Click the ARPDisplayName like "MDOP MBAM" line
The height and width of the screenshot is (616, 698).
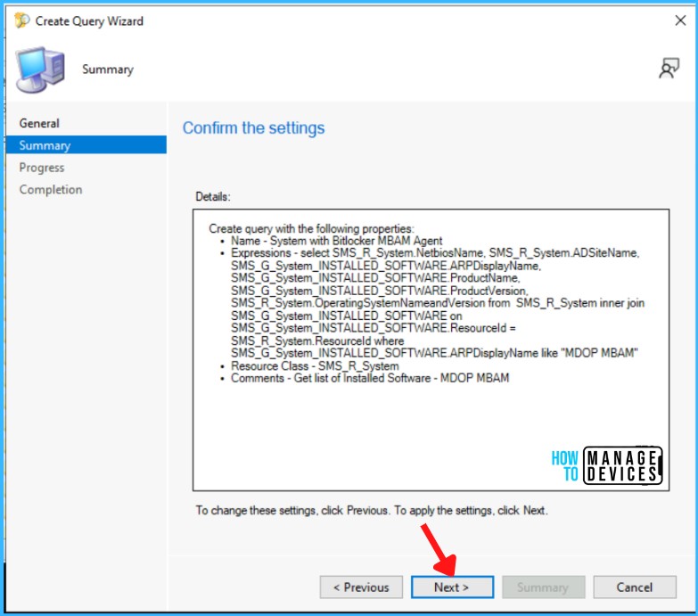[434, 353]
